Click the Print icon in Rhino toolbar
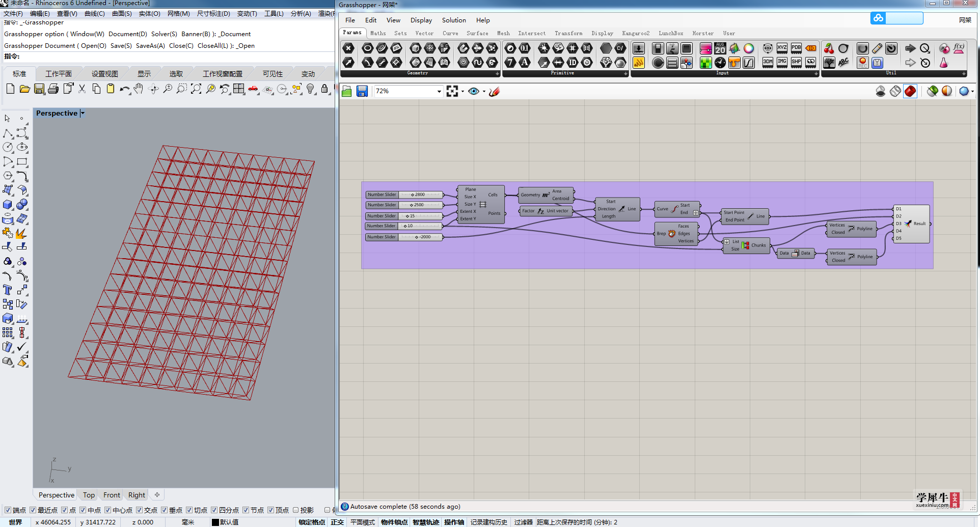The image size is (980, 527). tap(53, 89)
